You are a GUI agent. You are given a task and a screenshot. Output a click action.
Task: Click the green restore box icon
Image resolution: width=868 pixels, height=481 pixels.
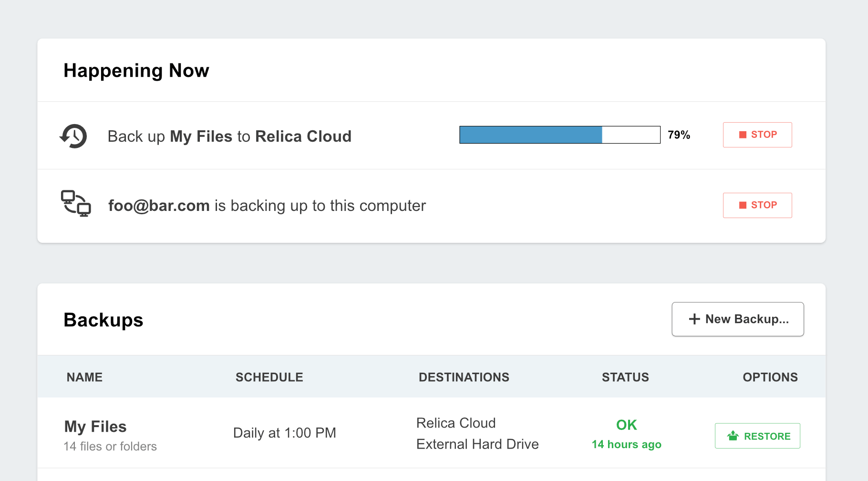click(733, 436)
